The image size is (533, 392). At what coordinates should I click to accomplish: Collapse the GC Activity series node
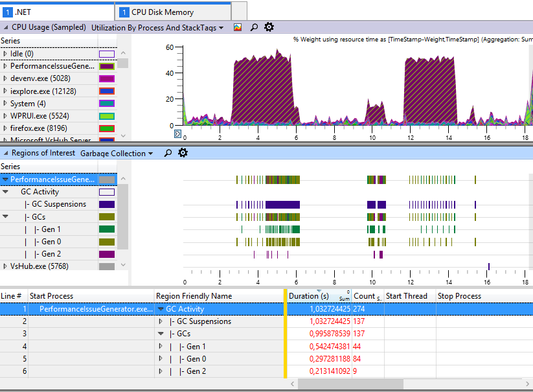5,192
